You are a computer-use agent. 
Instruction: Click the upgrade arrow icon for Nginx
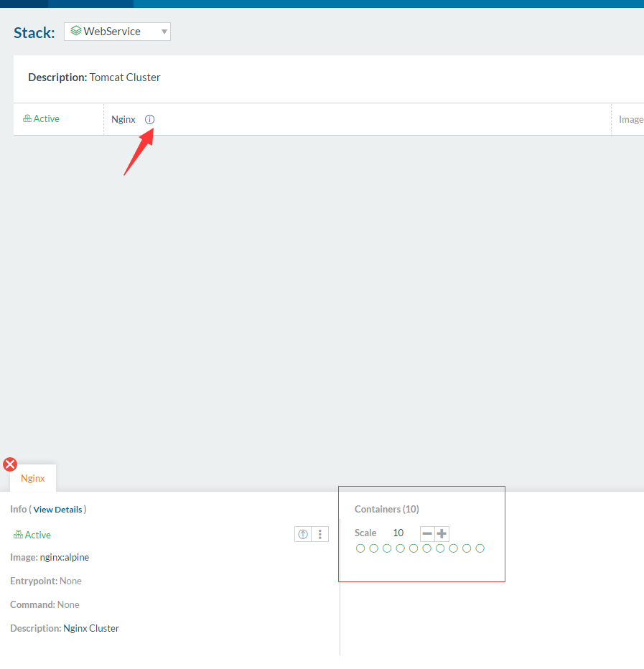[x=303, y=534]
